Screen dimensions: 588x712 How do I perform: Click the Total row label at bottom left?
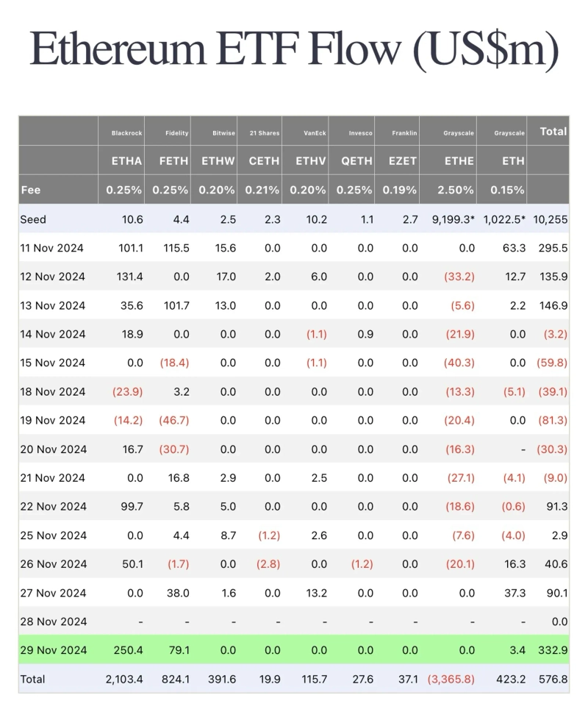tap(33, 679)
